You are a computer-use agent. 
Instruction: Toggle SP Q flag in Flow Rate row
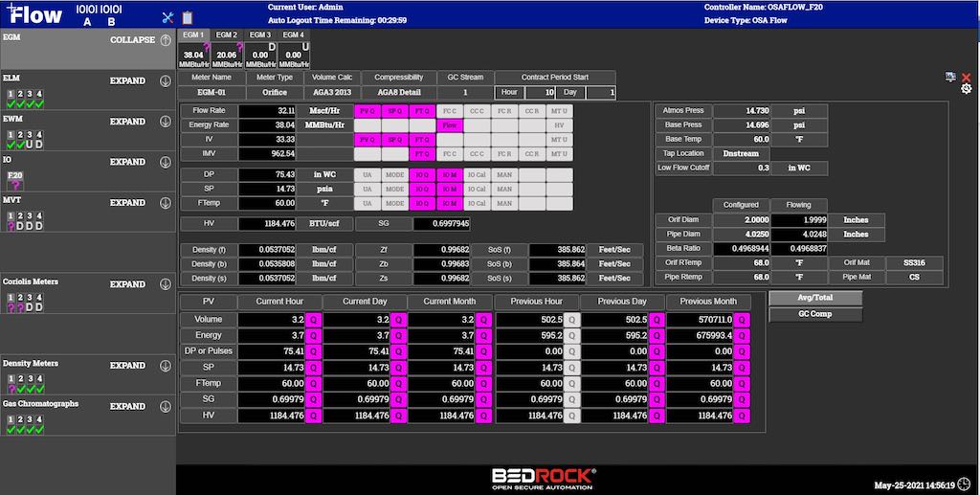(395, 111)
